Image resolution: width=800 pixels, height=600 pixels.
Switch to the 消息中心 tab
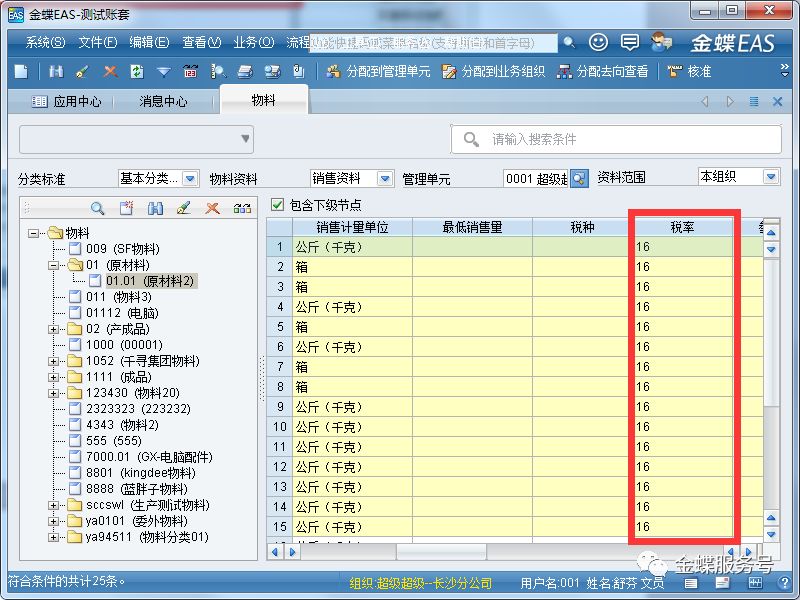163,102
